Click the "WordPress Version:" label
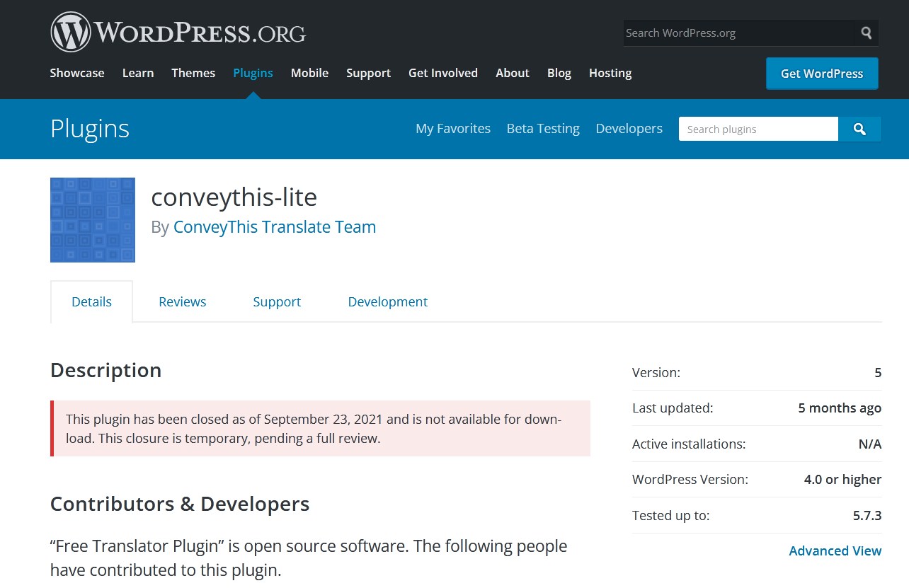Screen dimensions: 909x588 (x=690, y=479)
